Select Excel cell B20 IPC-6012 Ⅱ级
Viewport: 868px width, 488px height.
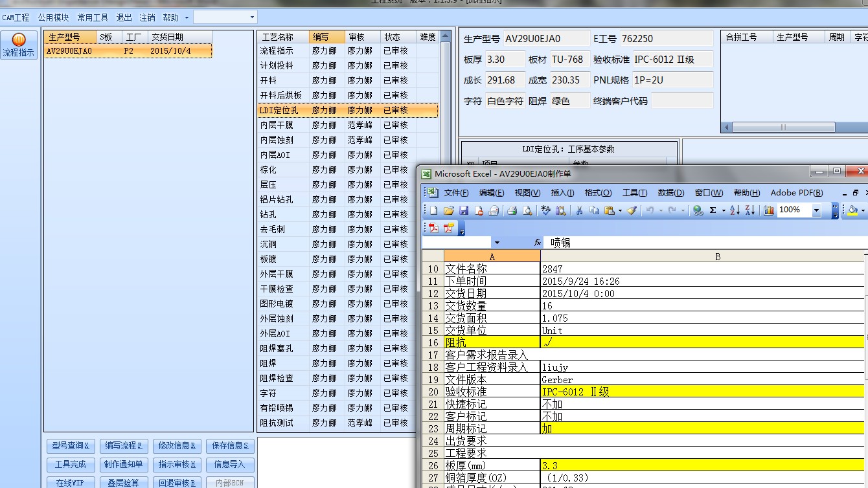(x=703, y=392)
